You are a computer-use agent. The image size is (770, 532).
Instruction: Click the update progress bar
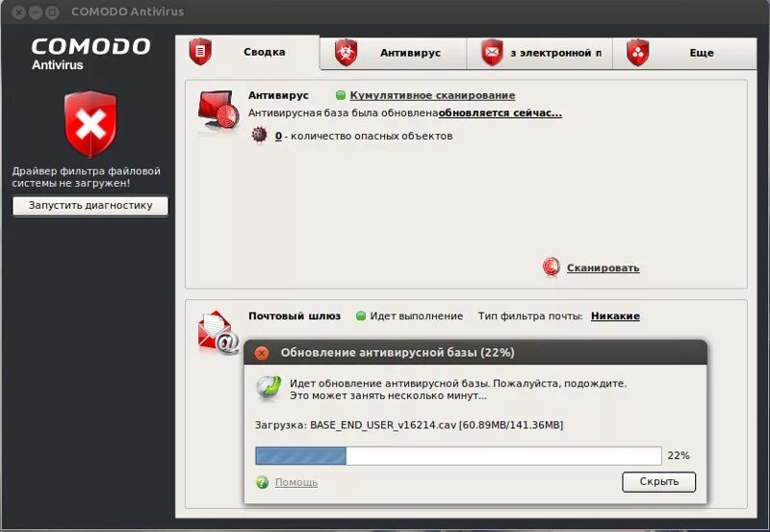coord(458,456)
